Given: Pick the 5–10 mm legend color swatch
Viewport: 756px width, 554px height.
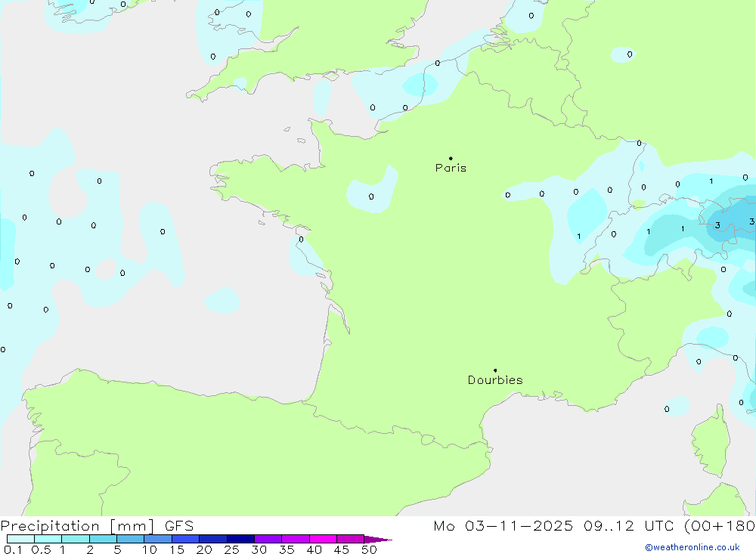Looking at the screenshot, I should click(x=130, y=539).
